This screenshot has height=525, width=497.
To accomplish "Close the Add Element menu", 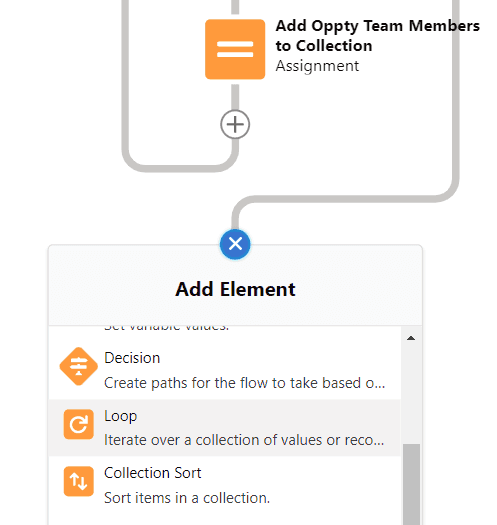I will 235,244.
